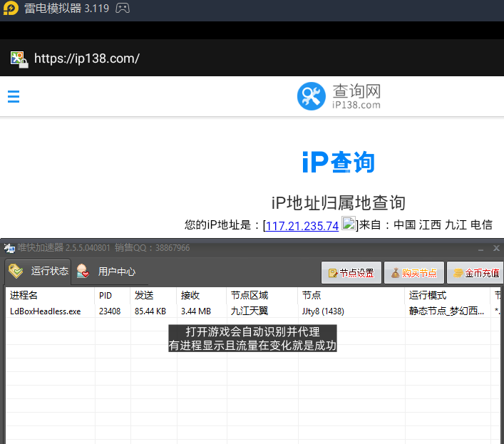Open the 117.21.235.74 IP address link

[302, 226]
